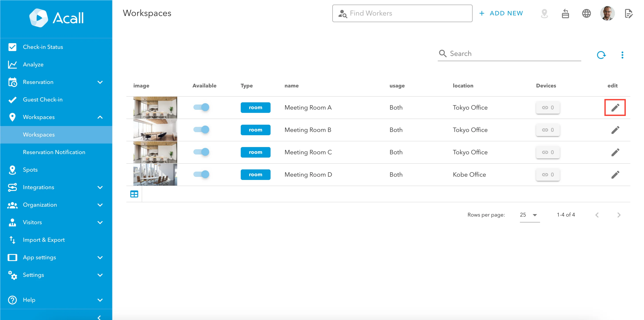Expand the Reservation menu chevron
This screenshot has width=644, height=320.
[100, 82]
